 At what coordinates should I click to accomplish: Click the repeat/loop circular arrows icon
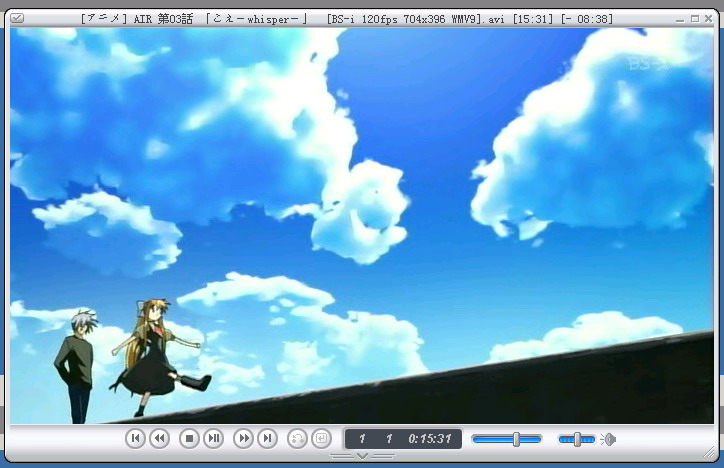pyautogui.click(x=297, y=438)
